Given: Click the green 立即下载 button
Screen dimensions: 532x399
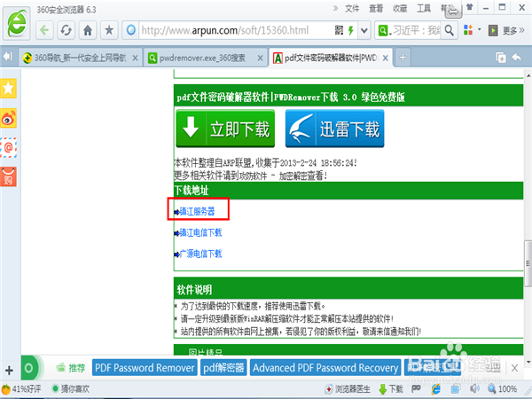Looking at the screenshot, I should (x=225, y=129).
